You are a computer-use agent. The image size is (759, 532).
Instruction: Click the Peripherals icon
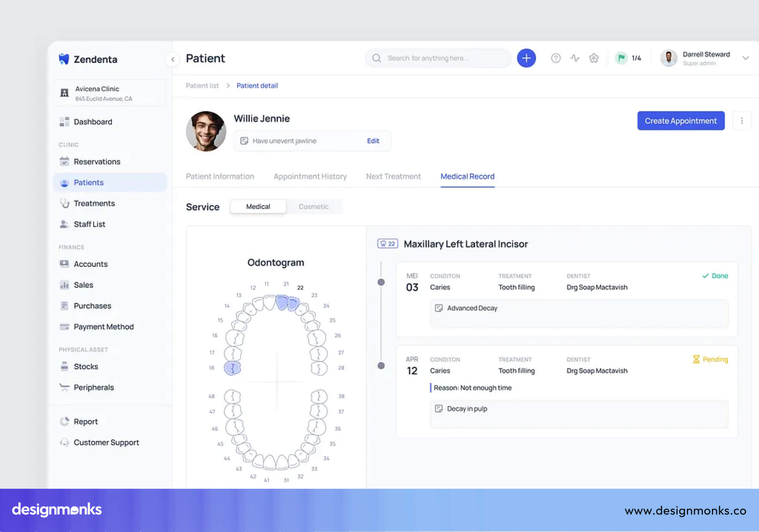click(65, 387)
